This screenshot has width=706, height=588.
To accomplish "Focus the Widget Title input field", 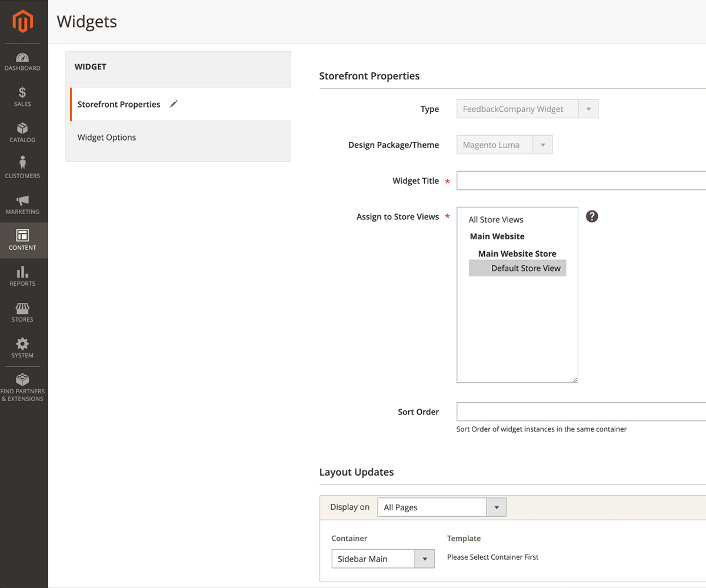I will [x=581, y=181].
